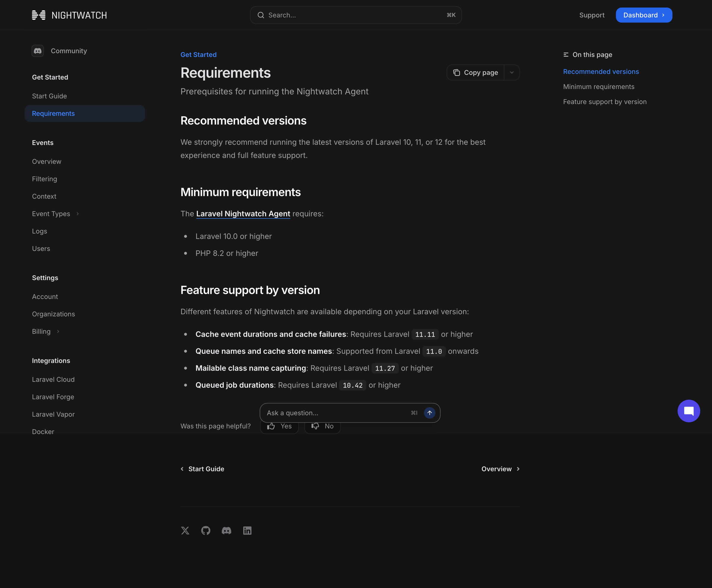Click the Support link in header

[592, 15]
